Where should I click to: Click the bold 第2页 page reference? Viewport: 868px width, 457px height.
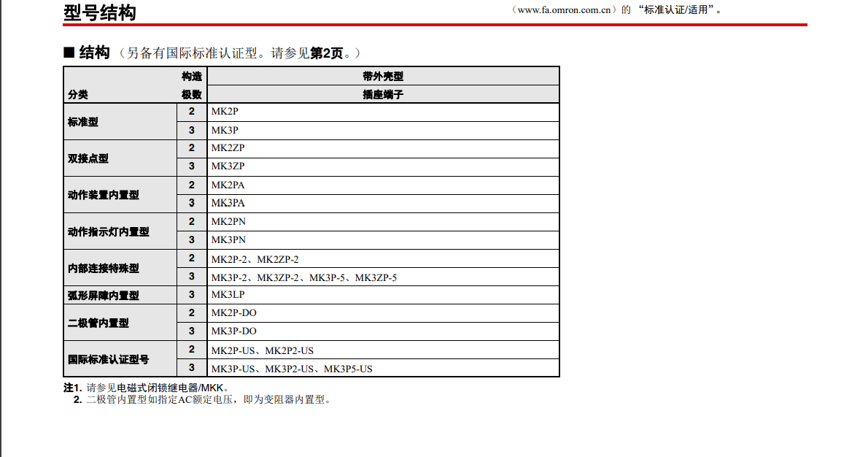[x=326, y=53]
